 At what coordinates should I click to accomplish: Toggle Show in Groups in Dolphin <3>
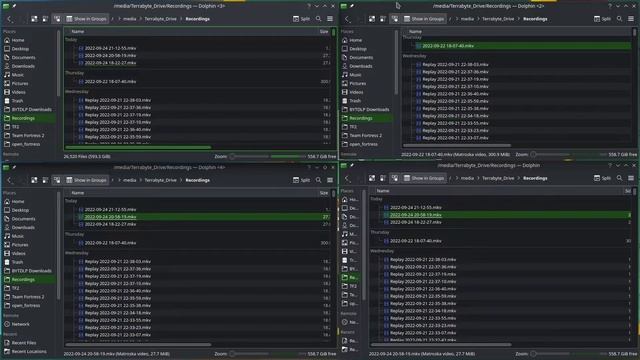[x=86, y=19]
